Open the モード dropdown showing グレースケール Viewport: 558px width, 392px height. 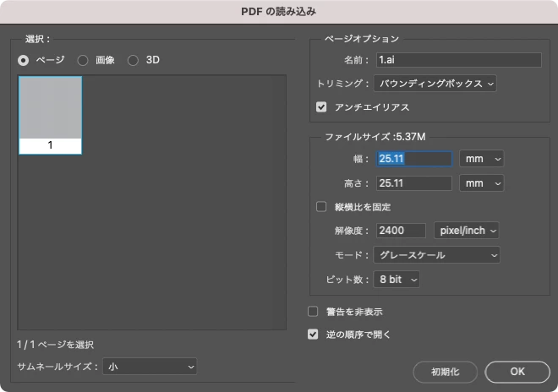coord(436,255)
